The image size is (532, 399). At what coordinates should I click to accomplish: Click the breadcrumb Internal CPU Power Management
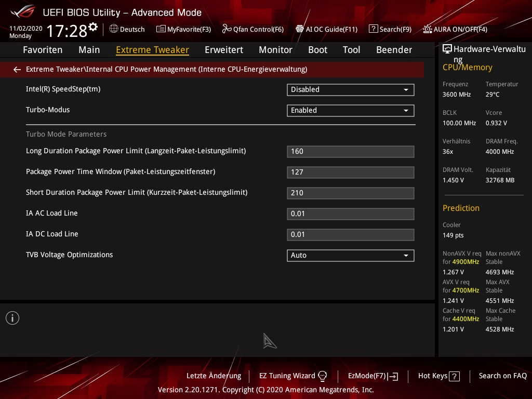pos(167,70)
